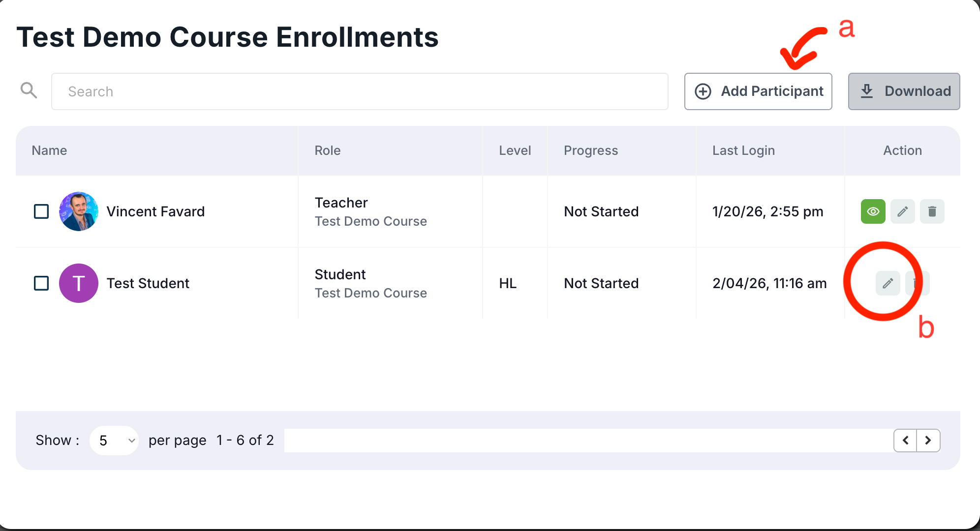Click Test Student's purple avatar

click(79, 283)
